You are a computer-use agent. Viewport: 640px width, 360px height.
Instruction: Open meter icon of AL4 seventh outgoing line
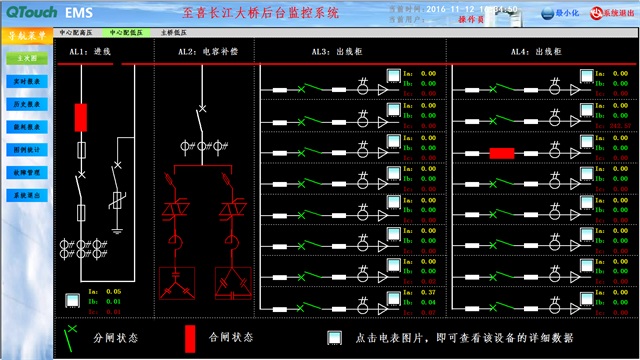[587, 266]
